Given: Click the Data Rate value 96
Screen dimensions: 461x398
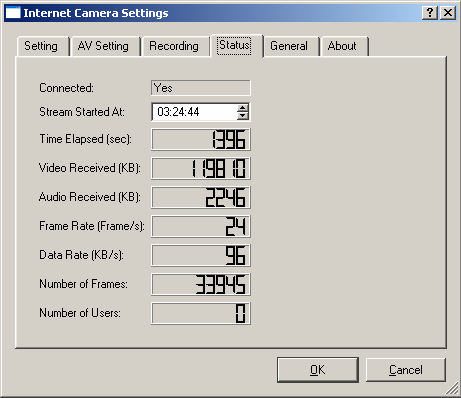Looking at the screenshot, I should click(201, 255).
